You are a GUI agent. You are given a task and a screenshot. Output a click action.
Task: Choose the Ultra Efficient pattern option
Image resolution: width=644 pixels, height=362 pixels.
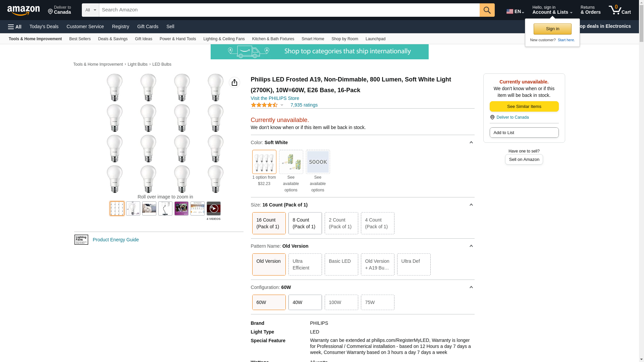(x=305, y=264)
